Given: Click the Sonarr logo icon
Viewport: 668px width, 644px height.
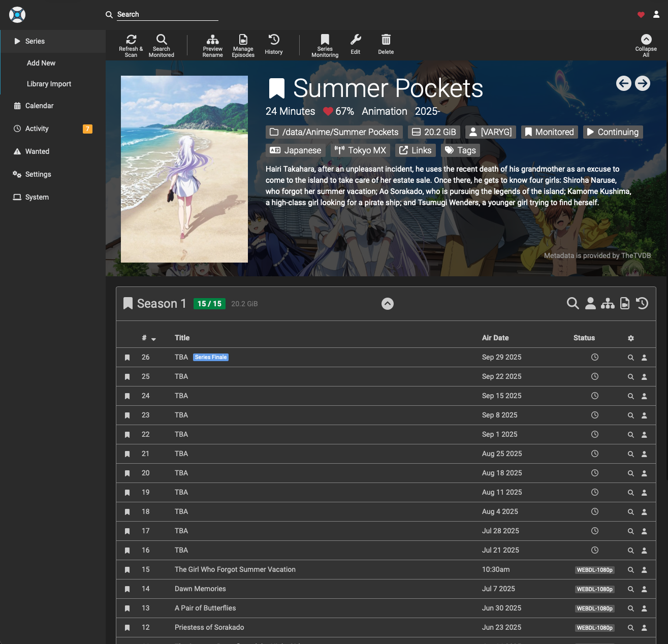Looking at the screenshot, I should [x=17, y=15].
